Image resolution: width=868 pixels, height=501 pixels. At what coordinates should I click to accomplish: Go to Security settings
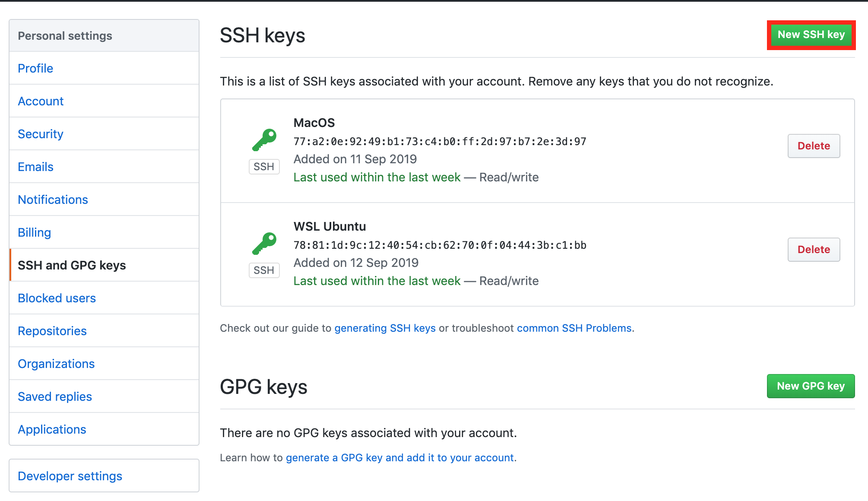tap(40, 134)
